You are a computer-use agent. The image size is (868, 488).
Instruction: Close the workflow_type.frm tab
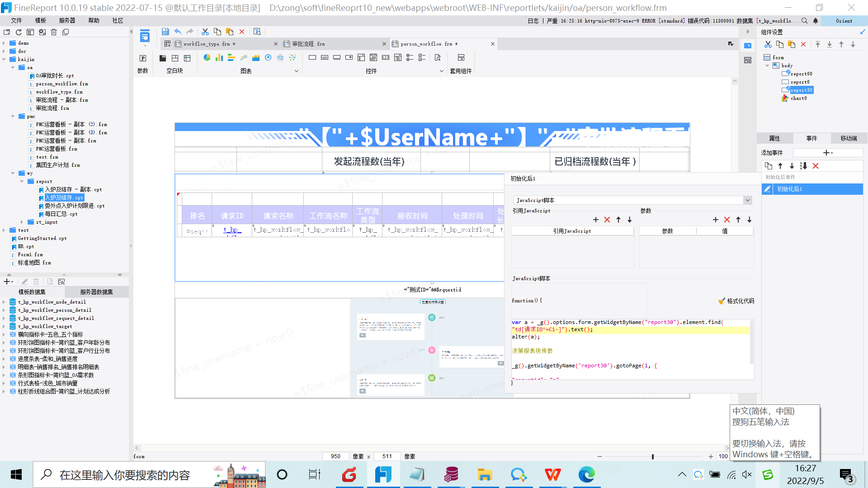pyautogui.click(x=276, y=44)
